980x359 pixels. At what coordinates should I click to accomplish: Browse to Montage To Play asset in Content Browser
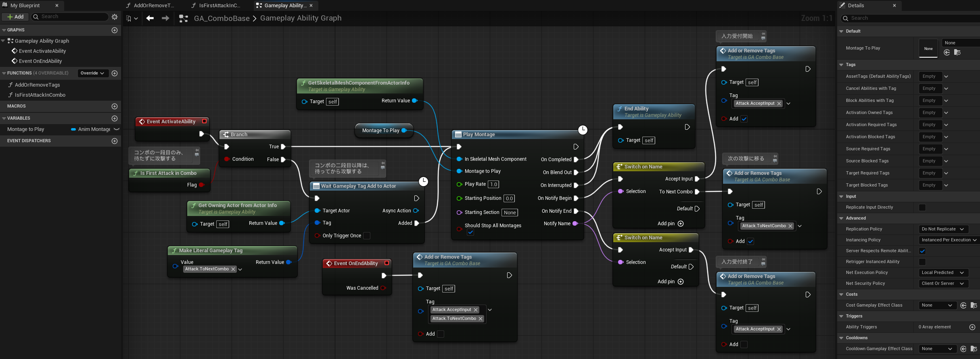[x=957, y=53]
